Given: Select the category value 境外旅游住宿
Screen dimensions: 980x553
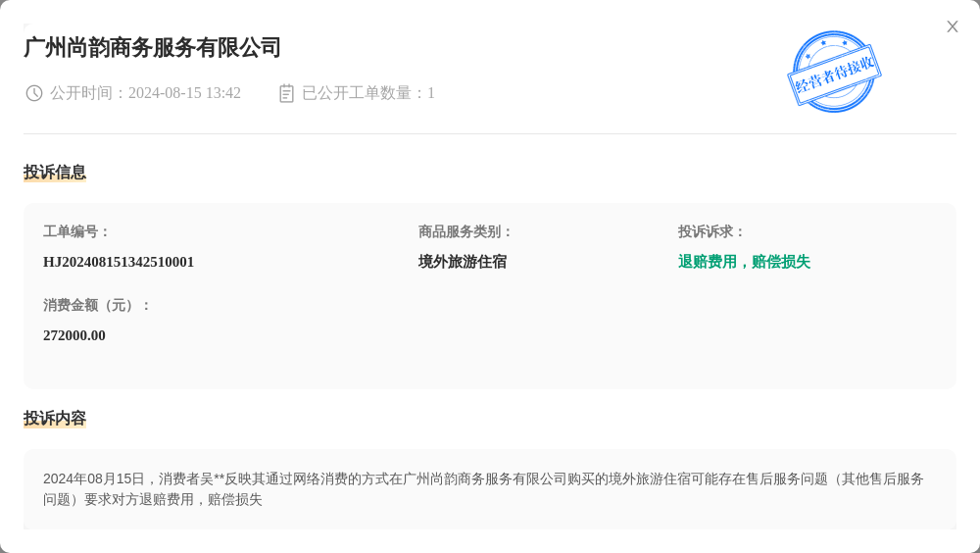Looking at the screenshot, I should point(463,262).
